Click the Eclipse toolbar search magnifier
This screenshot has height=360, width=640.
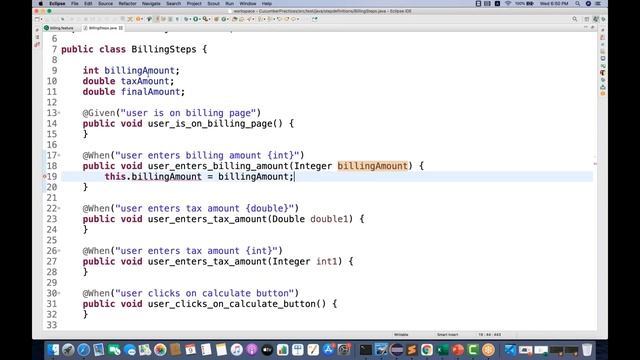coord(575,19)
